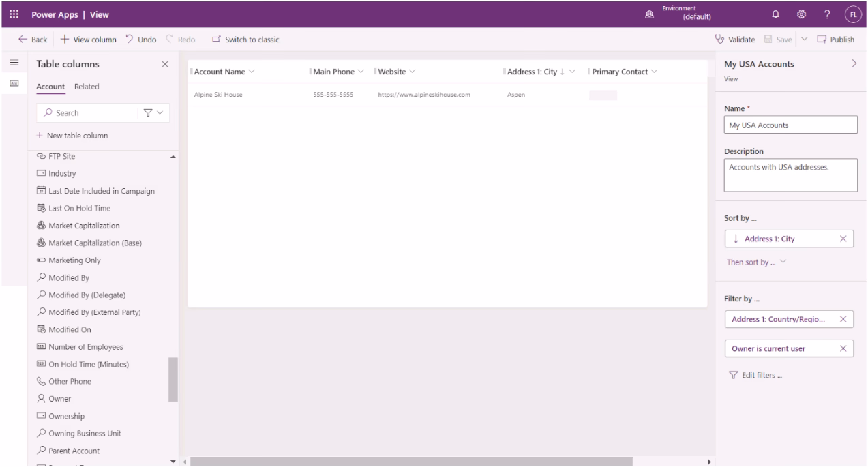Click the view Name input field
The height and width of the screenshot is (467, 868).
(x=790, y=125)
